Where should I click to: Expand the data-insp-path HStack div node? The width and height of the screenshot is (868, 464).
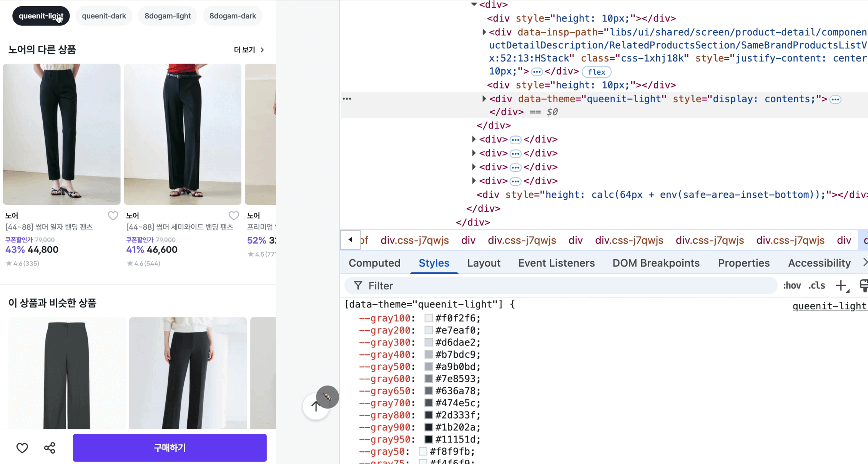click(484, 32)
